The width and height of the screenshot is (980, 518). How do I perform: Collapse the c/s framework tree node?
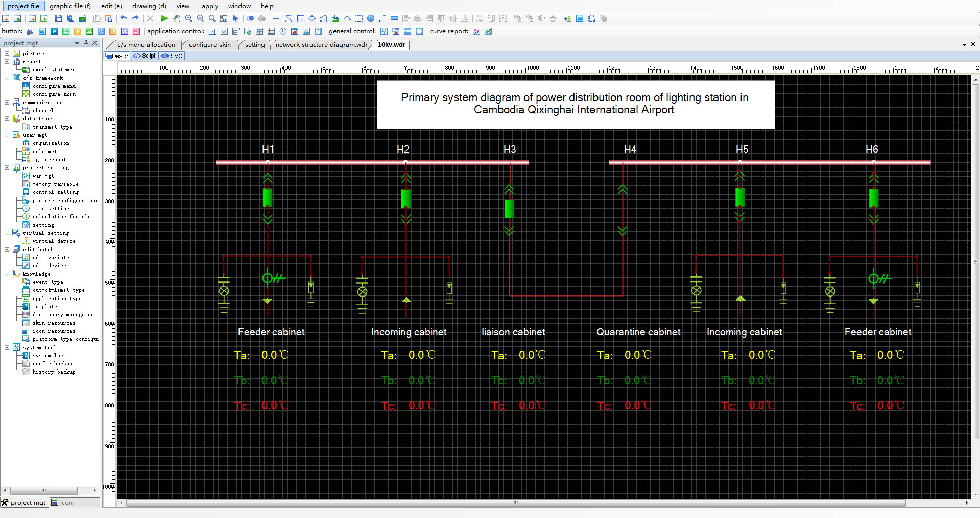pos(7,78)
